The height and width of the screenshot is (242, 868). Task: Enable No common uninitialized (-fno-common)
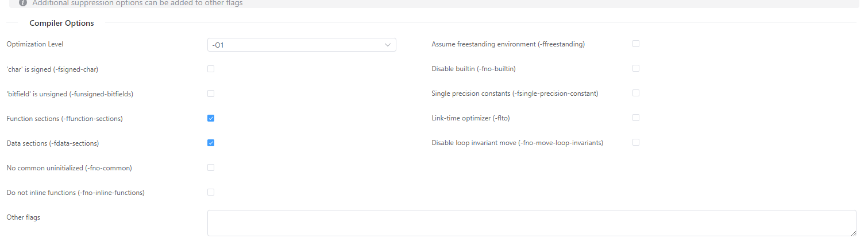pos(211,167)
